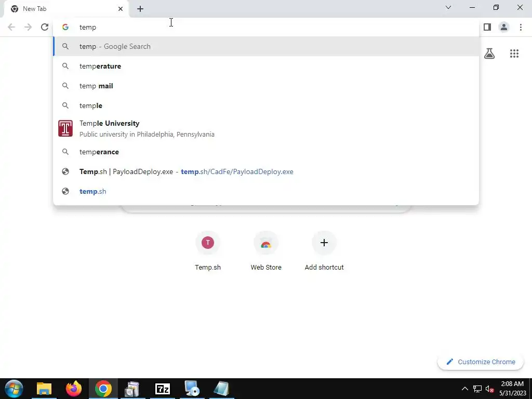Open the temp.sh URL suggestion
Image resolution: width=532 pixels, height=399 pixels.
point(266,191)
